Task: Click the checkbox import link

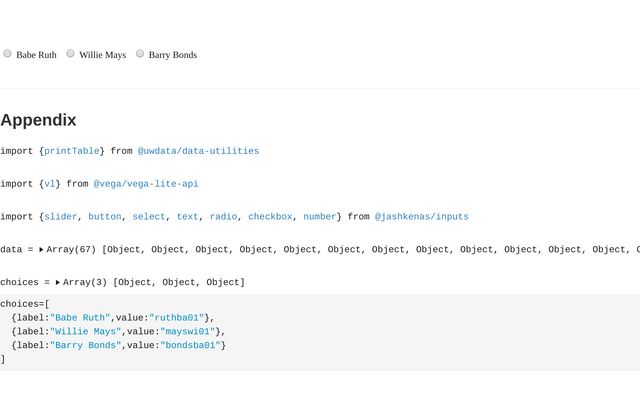Action: tap(270, 217)
